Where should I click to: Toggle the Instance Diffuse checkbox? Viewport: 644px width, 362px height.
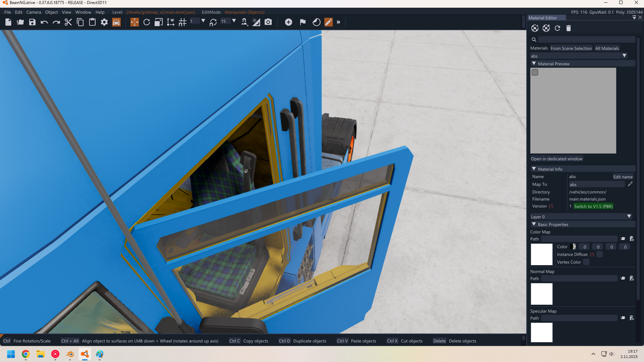tap(600, 254)
